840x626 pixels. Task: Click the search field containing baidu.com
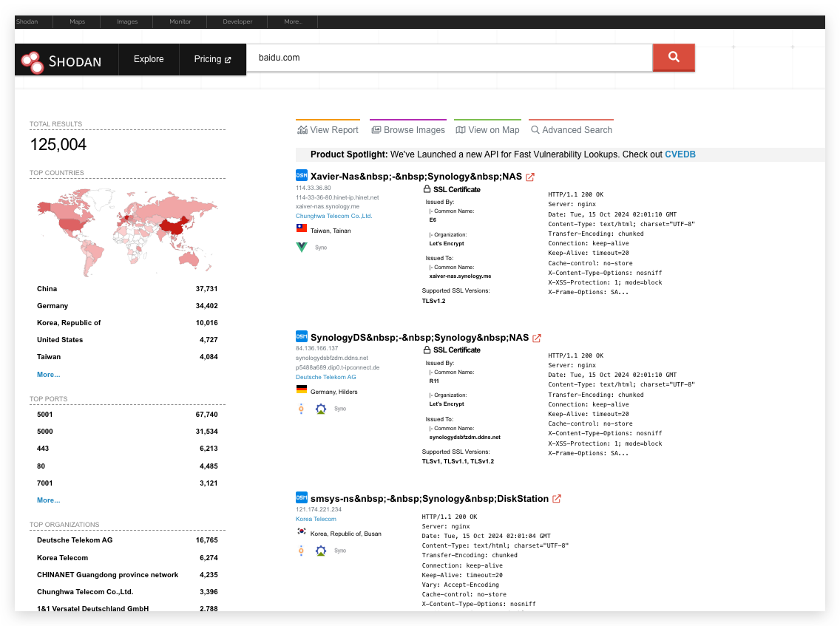[449, 58]
